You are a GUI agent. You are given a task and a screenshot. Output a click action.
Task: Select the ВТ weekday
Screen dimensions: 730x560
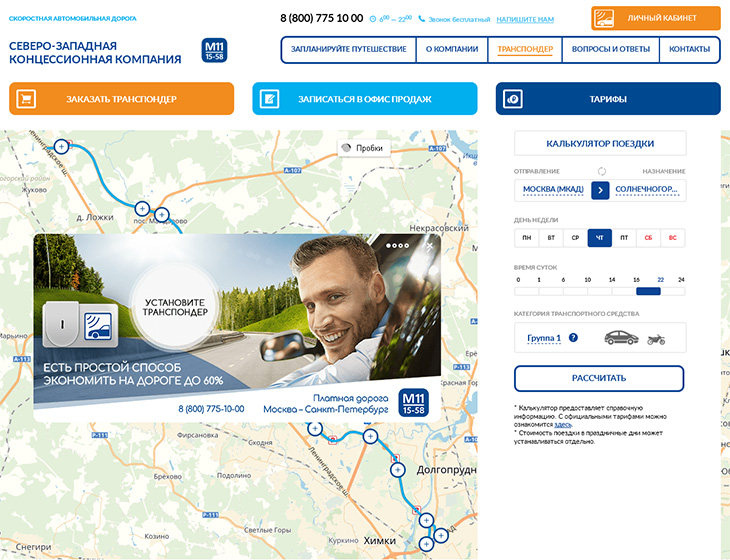(551, 238)
